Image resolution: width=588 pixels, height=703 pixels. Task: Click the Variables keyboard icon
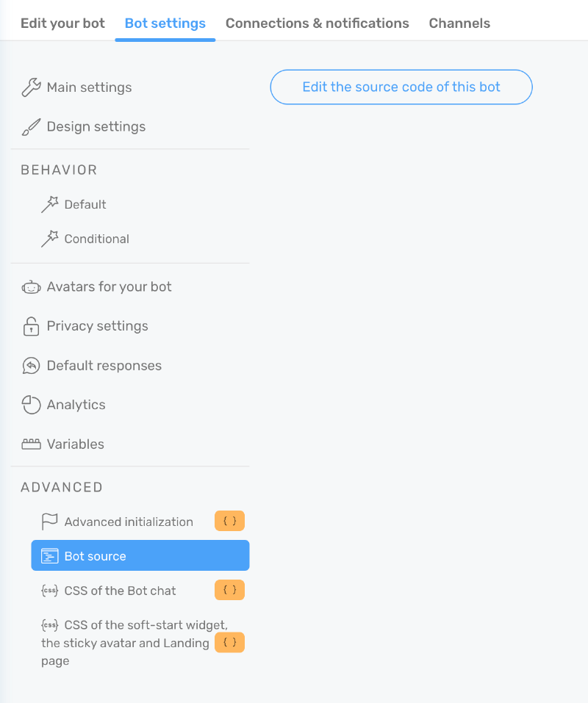point(30,444)
